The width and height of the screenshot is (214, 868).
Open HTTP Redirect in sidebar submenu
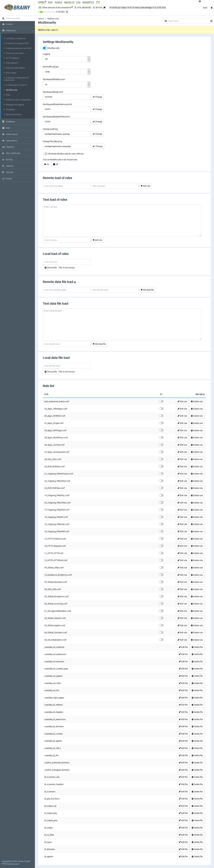(13, 58)
